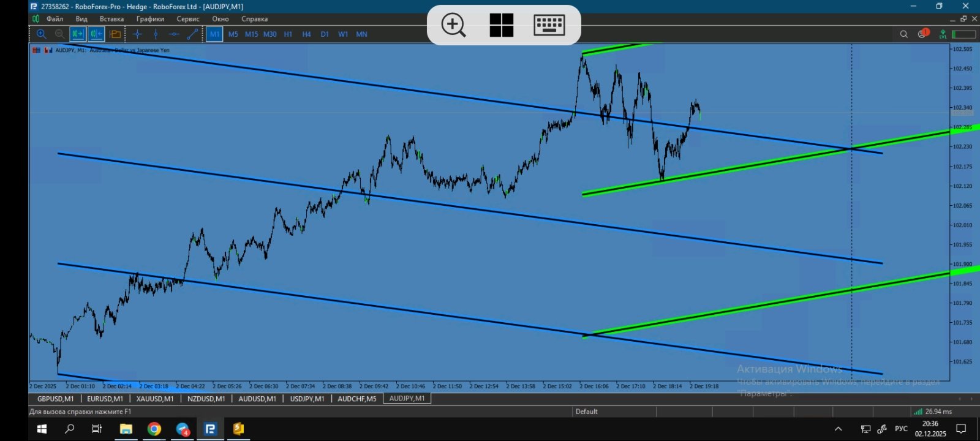
Task: Switch to the M30 timeframe
Action: pyautogui.click(x=270, y=34)
